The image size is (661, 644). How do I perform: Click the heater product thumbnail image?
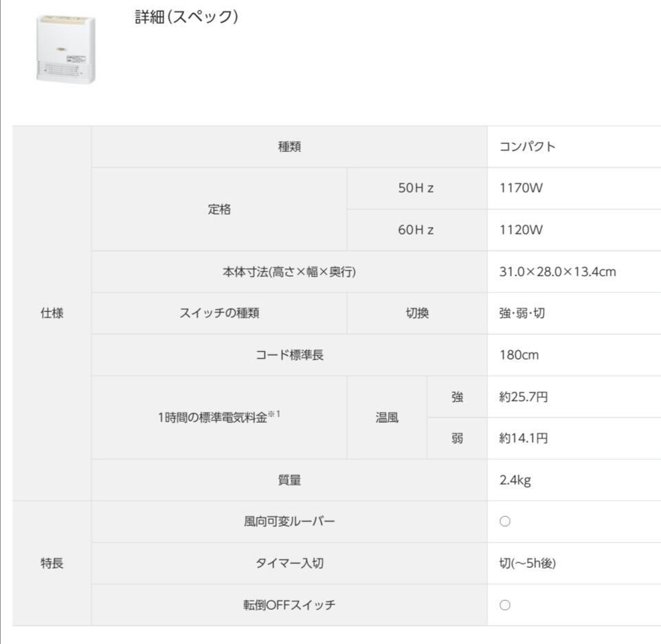click(66, 50)
